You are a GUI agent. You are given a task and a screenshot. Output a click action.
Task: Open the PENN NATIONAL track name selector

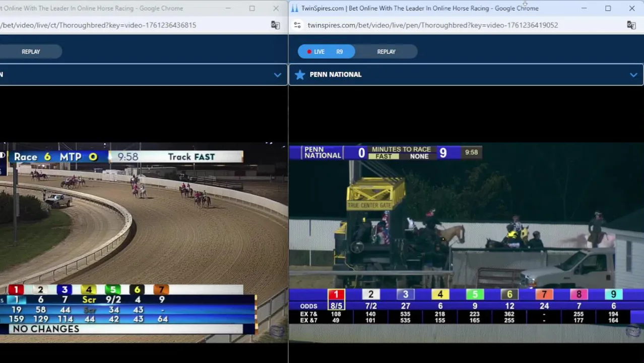336,75
